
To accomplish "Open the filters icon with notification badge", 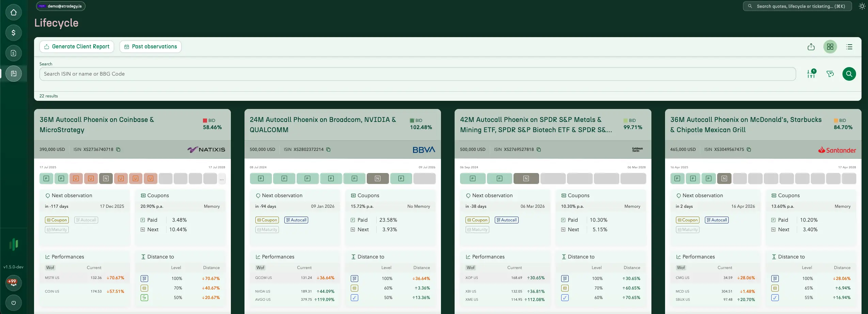I will pyautogui.click(x=811, y=74).
